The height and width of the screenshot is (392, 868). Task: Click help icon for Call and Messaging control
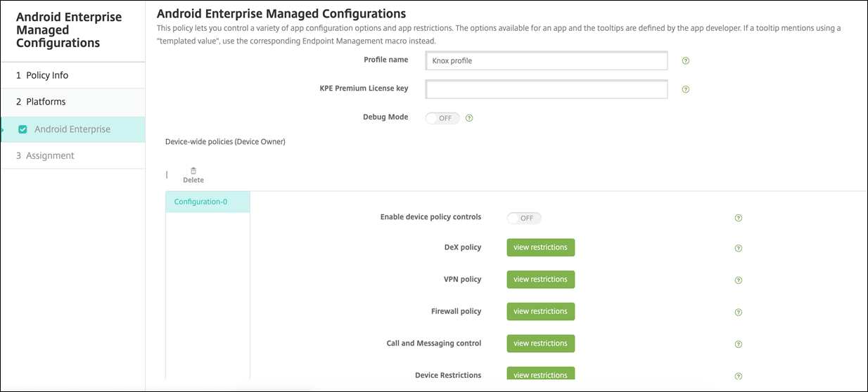pyautogui.click(x=739, y=344)
